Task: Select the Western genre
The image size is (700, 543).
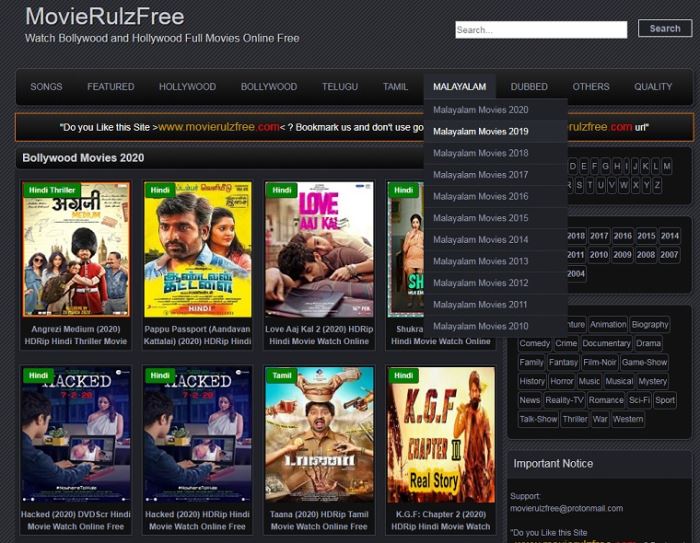Action: (628, 419)
